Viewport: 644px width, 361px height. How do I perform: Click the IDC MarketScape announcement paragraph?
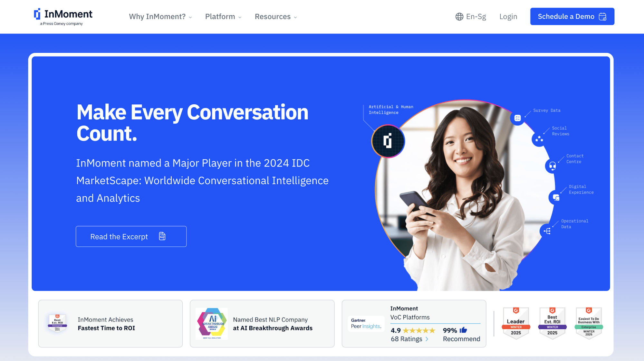click(x=202, y=180)
